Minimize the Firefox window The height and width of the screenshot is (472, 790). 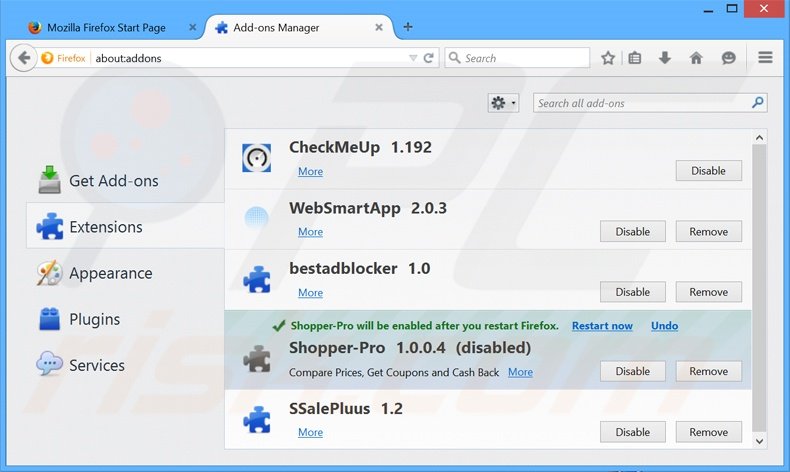(x=708, y=9)
